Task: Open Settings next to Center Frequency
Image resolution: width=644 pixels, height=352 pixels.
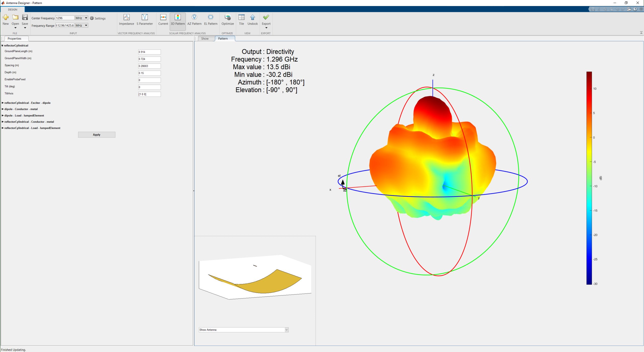Action: coord(98,18)
